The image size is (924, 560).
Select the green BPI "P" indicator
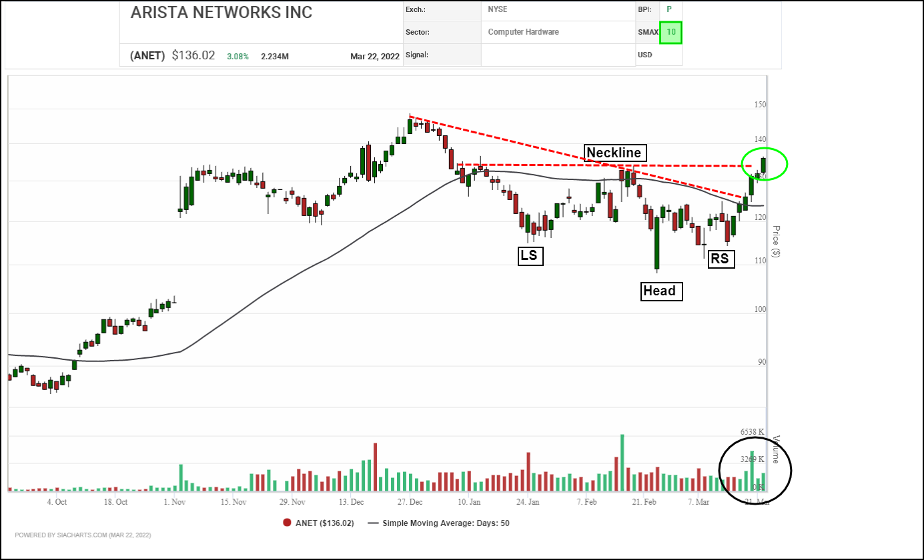click(x=669, y=9)
